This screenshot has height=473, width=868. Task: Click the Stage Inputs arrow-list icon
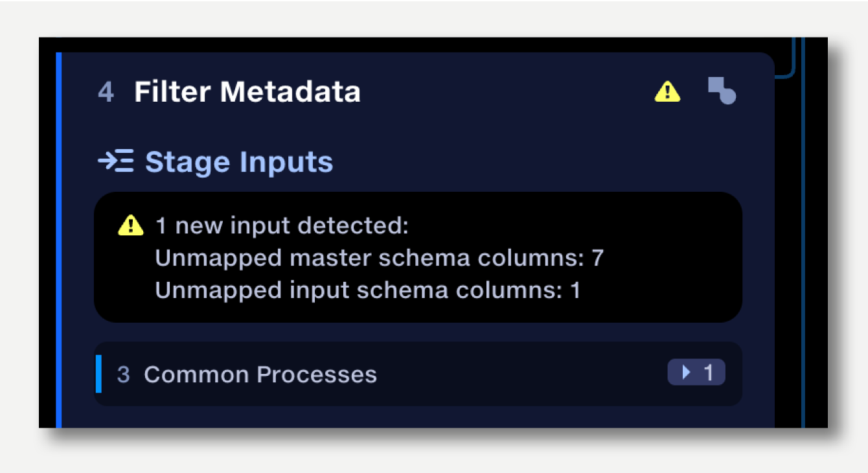pyautogui.click(x=116, y=161)
